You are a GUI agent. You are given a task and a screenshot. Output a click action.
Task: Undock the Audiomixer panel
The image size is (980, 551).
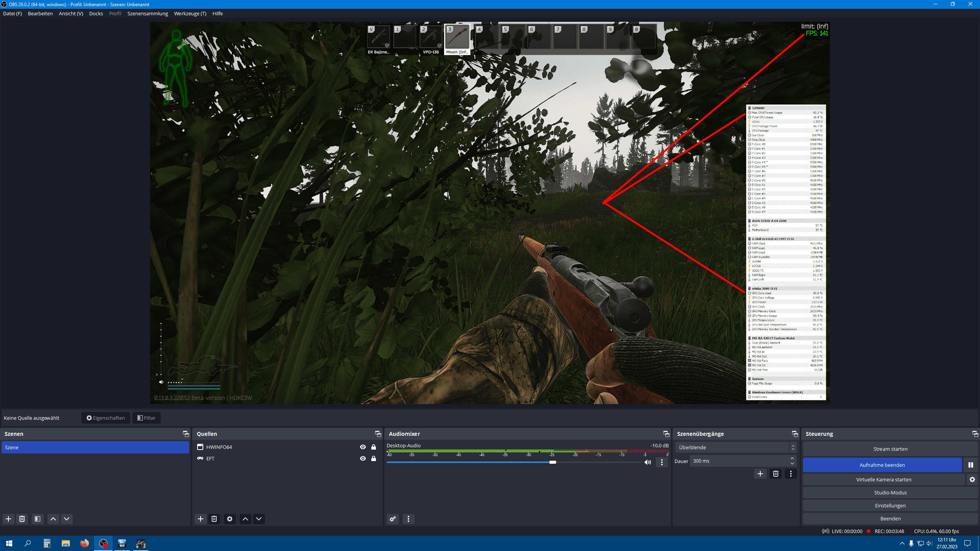tap(666, 434)
